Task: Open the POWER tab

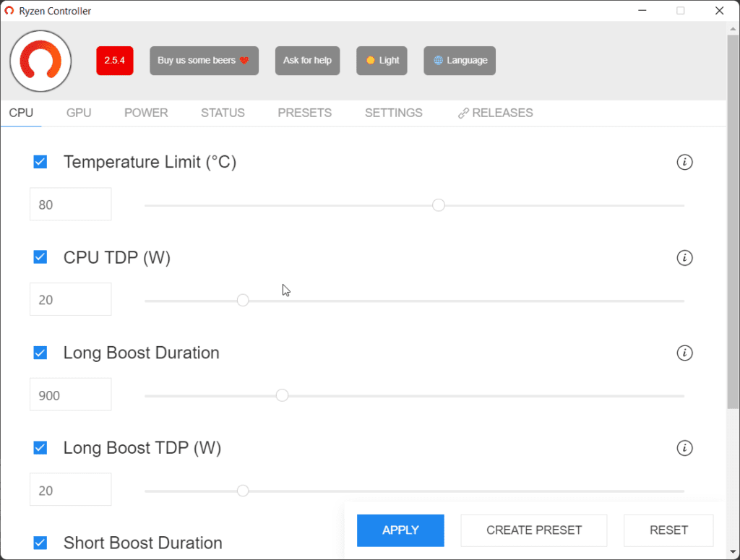Action: pos(146,113)
